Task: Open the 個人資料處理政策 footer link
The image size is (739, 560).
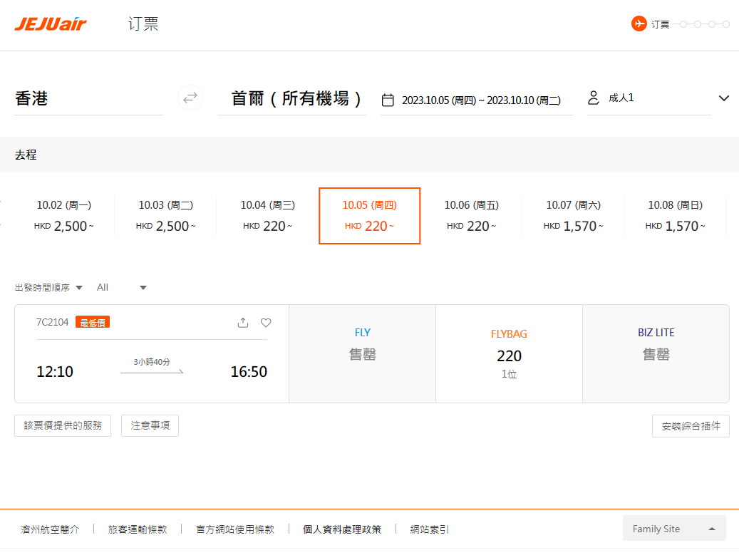Action: click(x=342, y=529)
